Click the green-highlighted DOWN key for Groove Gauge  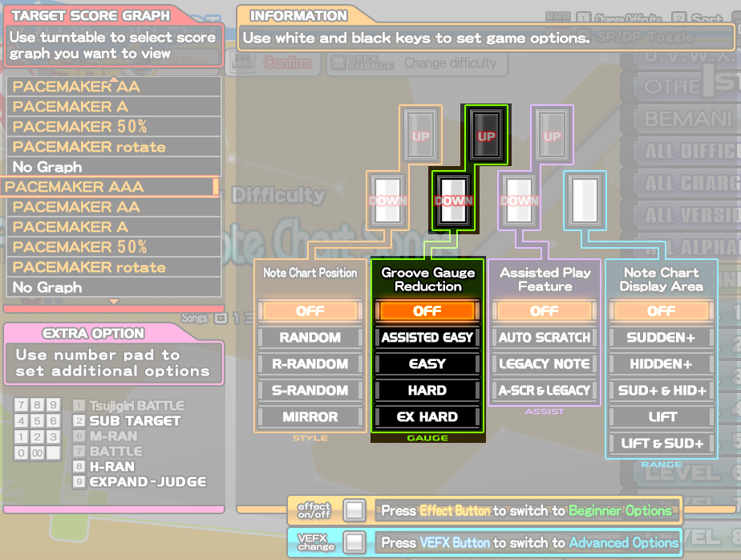[x=454, y=201]
